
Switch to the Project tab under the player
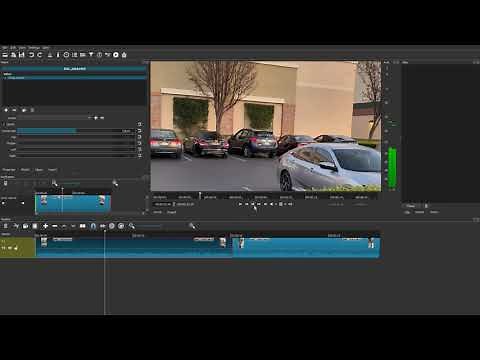(x=172, y=212)
